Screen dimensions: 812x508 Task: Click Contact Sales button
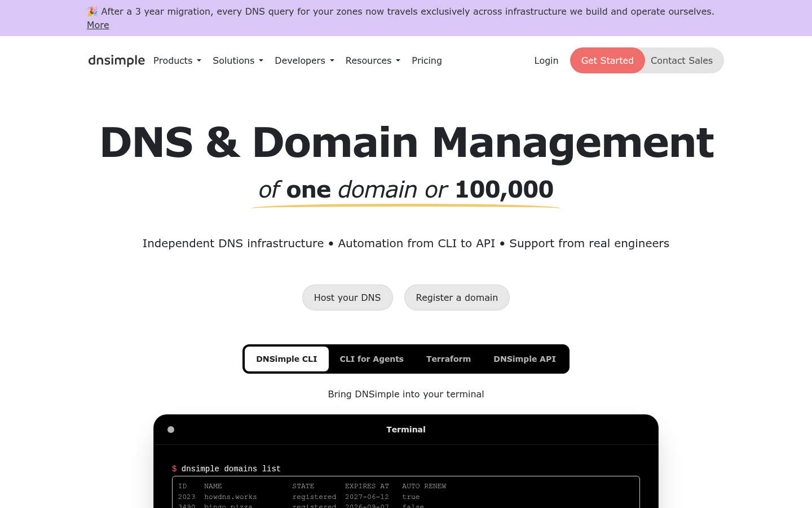(x=682, y=60)
